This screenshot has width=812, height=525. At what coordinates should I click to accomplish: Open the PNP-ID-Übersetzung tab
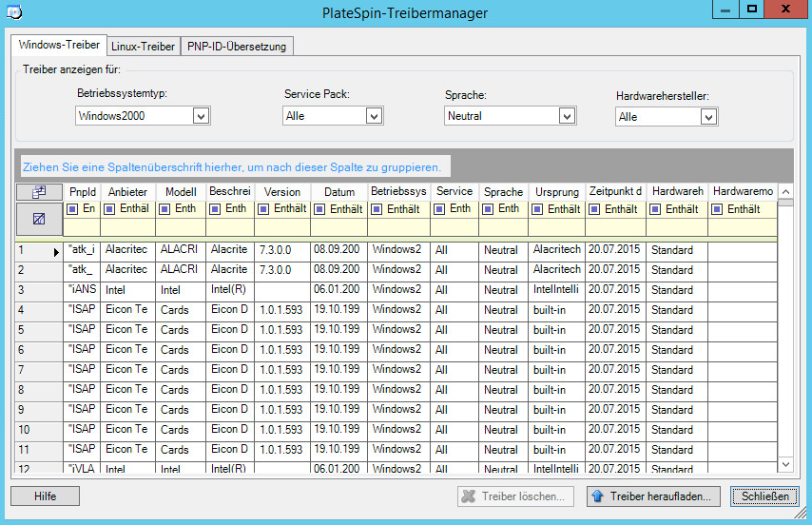click(236, 46)
